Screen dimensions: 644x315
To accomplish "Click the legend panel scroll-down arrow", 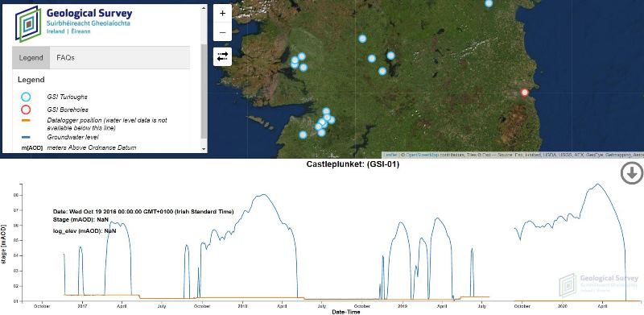I will point(204,149).
